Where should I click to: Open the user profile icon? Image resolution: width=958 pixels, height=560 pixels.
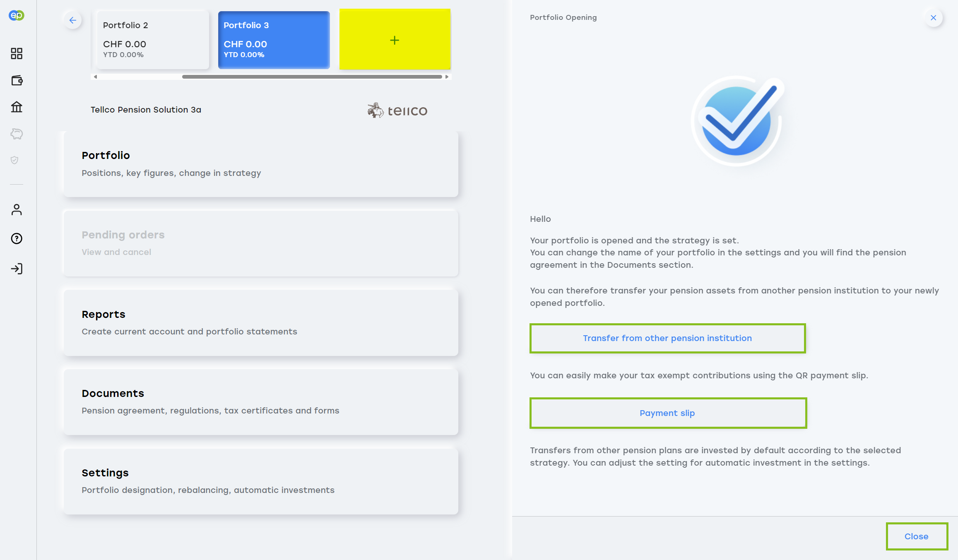(17, 210)
